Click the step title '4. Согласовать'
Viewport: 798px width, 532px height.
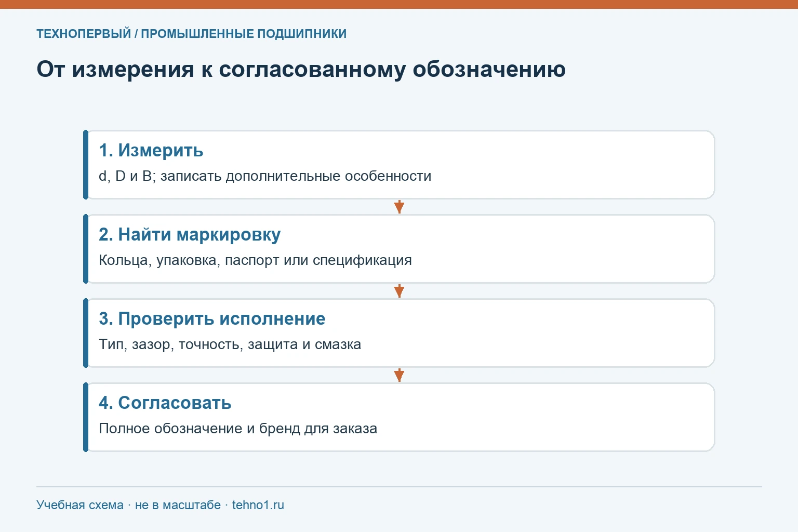pyautogui.click(x=165, y=403)
